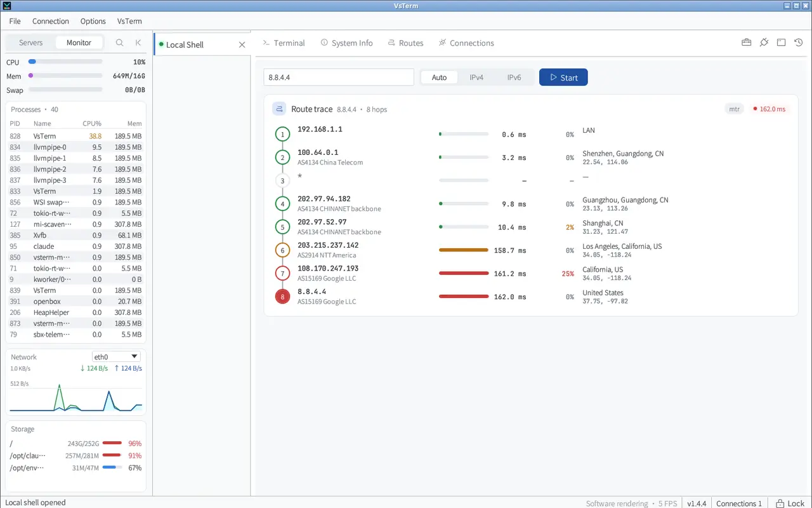Open the Options menu
The width and height of the screenshot is (812, 508).
pos(93,21)
